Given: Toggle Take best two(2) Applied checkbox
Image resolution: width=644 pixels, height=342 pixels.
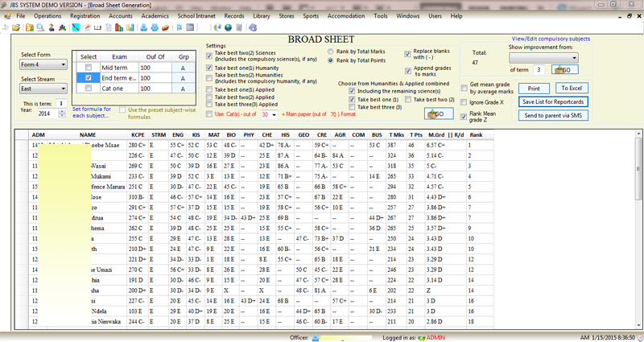Looking at the screenshot, I should click(x=209, y=96).
